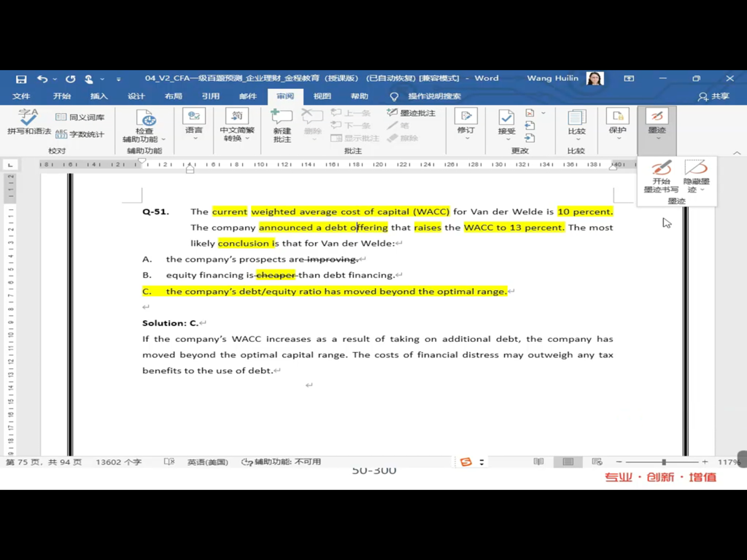
Task: Click 检查辅助功能 accessibility checker icon
Action: tap(146, 117)
